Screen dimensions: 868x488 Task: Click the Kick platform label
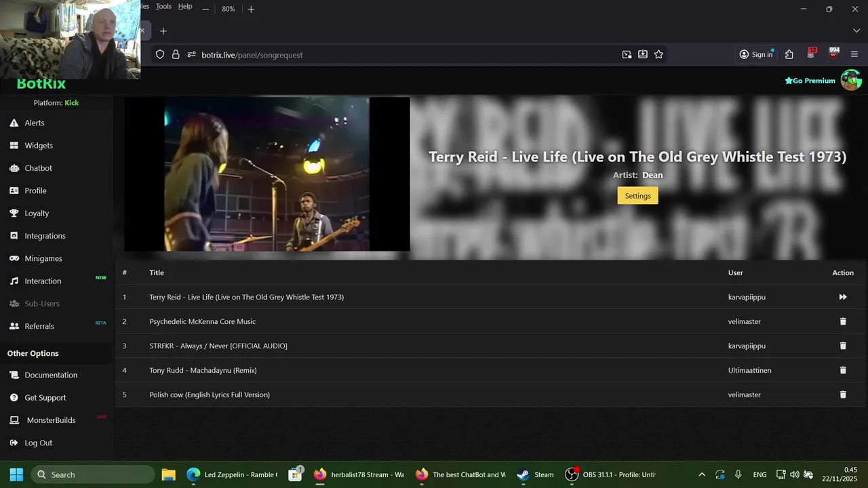tap(72, 103)
